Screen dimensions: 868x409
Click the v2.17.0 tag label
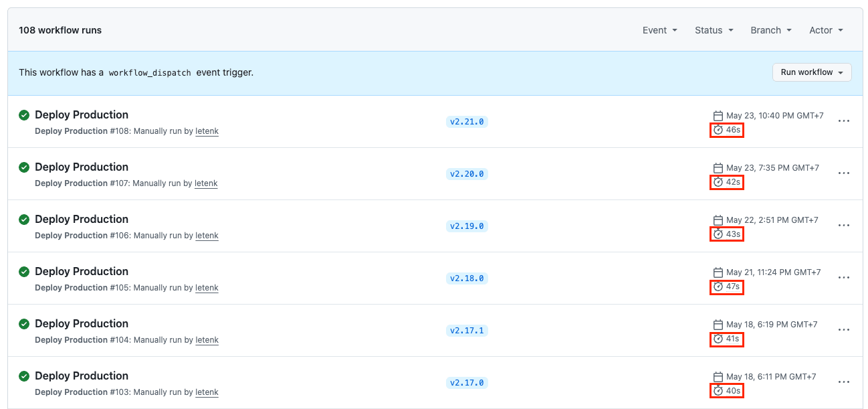click(467, 383)
